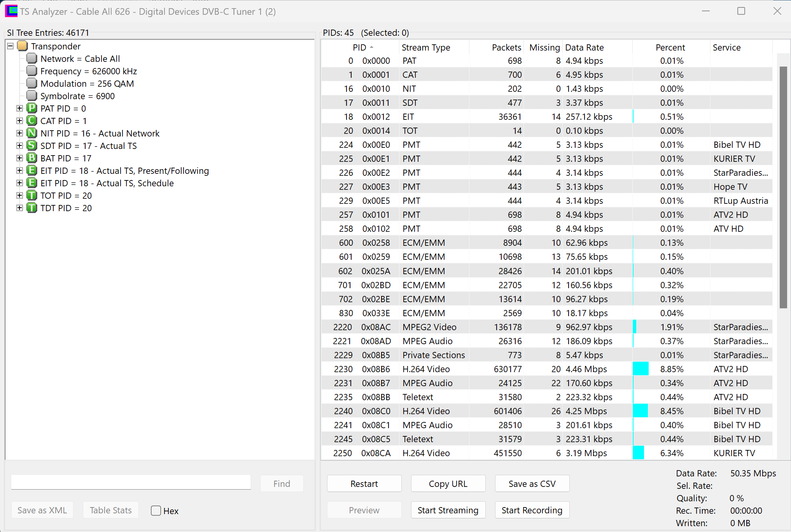Click the PID list vertical scrollbar
Screen dimensions: 791x532
click(783, 187)
